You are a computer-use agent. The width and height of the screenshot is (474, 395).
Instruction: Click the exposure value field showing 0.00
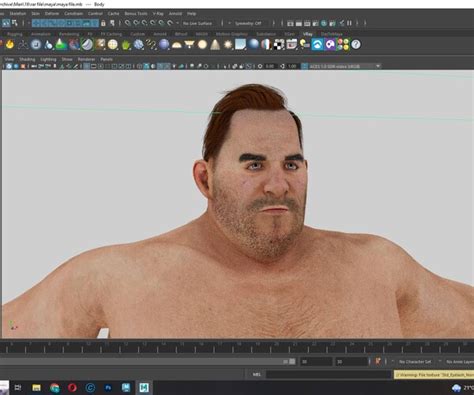coord(270,66)
